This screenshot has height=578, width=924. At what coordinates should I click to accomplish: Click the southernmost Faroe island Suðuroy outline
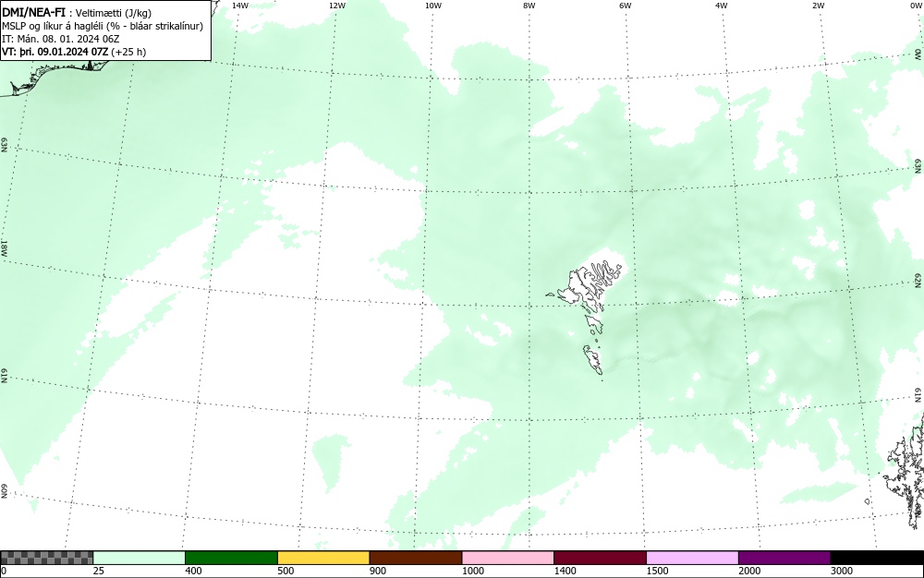(593, 359)
